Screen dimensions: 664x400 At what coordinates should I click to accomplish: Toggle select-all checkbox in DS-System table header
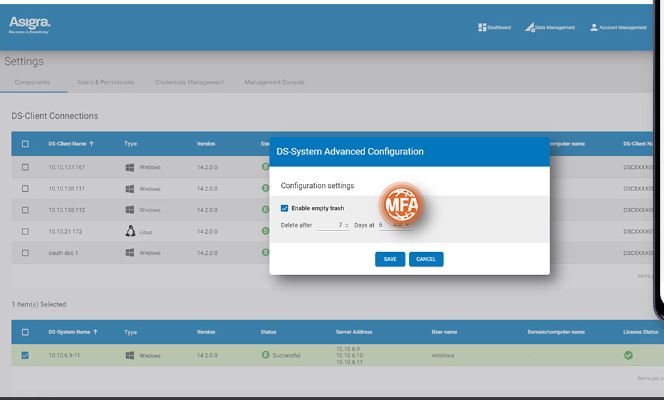[25, 332]
